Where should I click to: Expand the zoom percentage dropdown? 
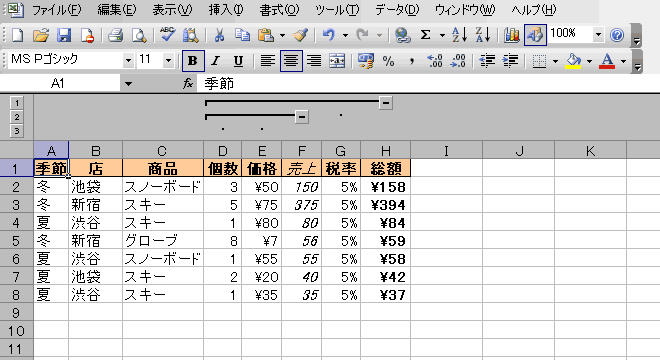(x=598, y=35)
